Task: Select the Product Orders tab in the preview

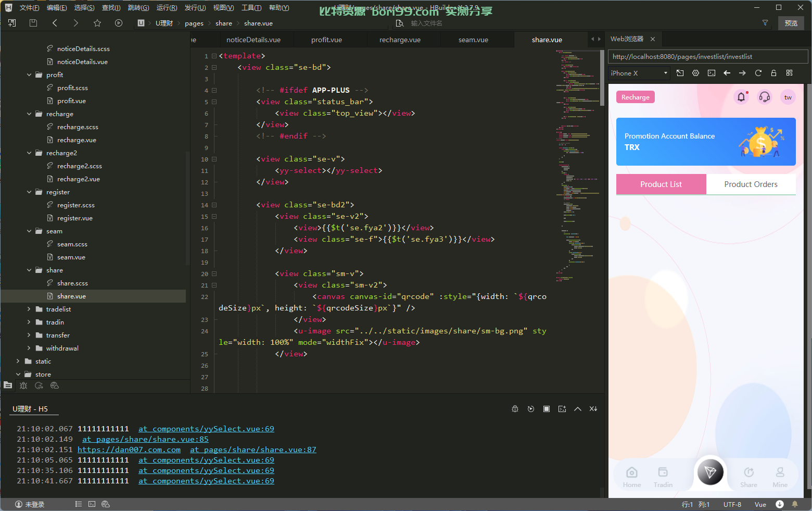Action: click(x=751, y=184)
